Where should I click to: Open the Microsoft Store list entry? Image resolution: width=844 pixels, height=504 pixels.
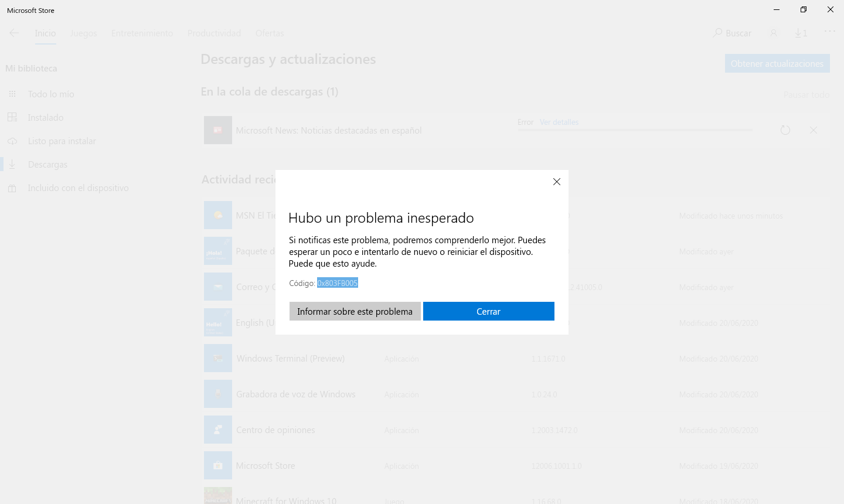coord(266,465)
